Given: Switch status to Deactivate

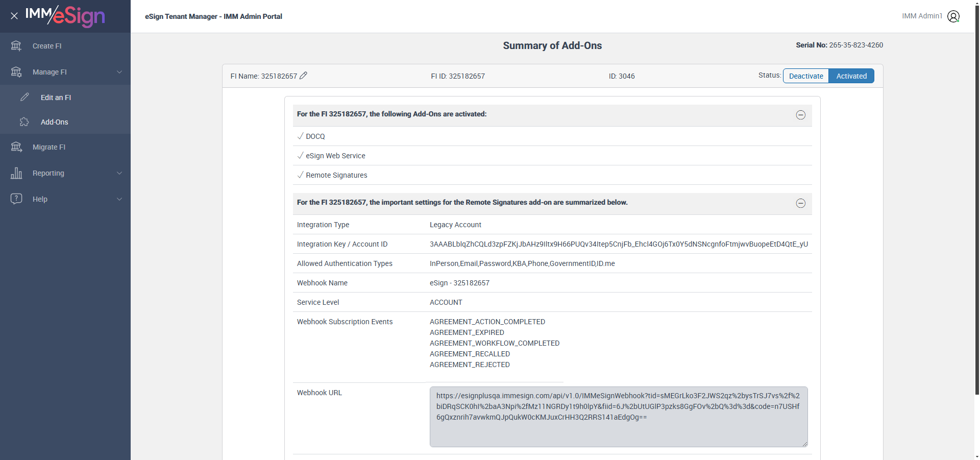Looking at the screenshot, I should click(x=806, y=76).
